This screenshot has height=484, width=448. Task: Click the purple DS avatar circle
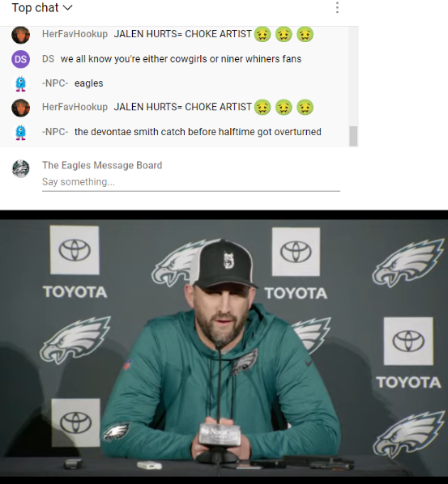point(21,59)
